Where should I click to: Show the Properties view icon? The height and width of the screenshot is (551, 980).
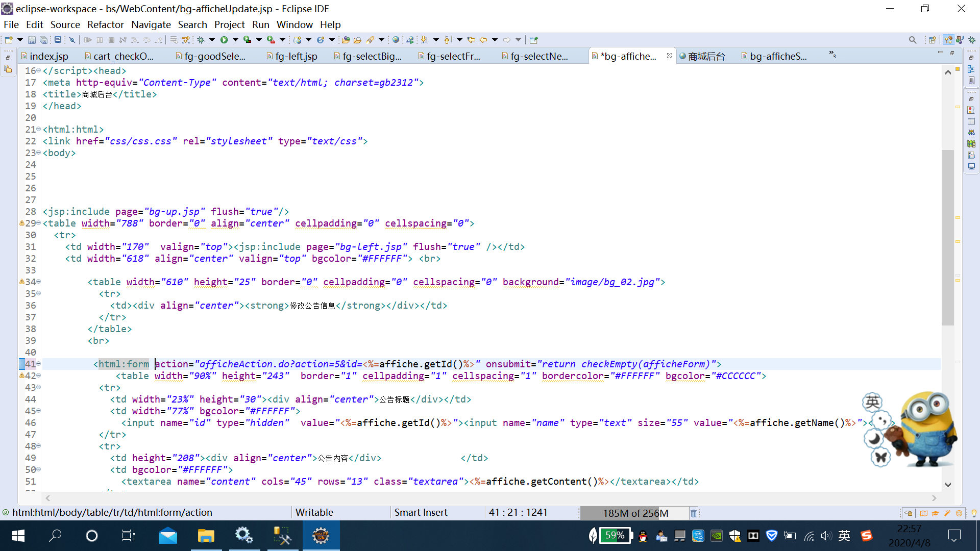(971, 121)
